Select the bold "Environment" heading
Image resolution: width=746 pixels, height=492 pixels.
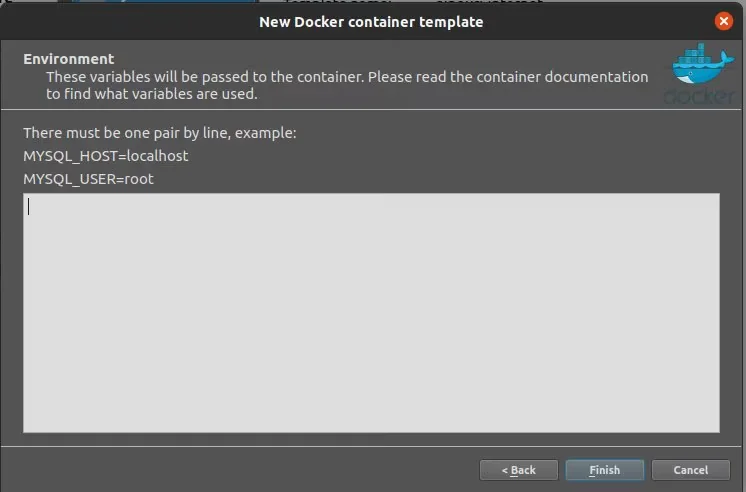[69, 59]
